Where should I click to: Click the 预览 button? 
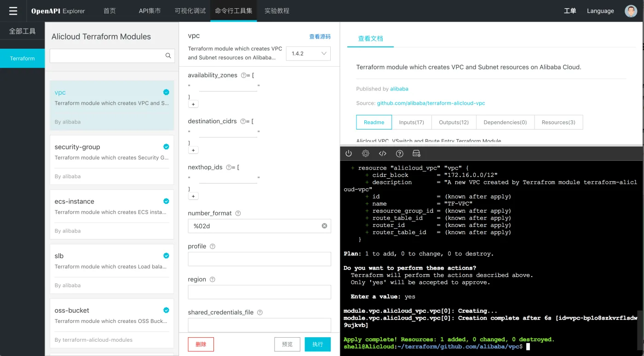pos(287,344)
